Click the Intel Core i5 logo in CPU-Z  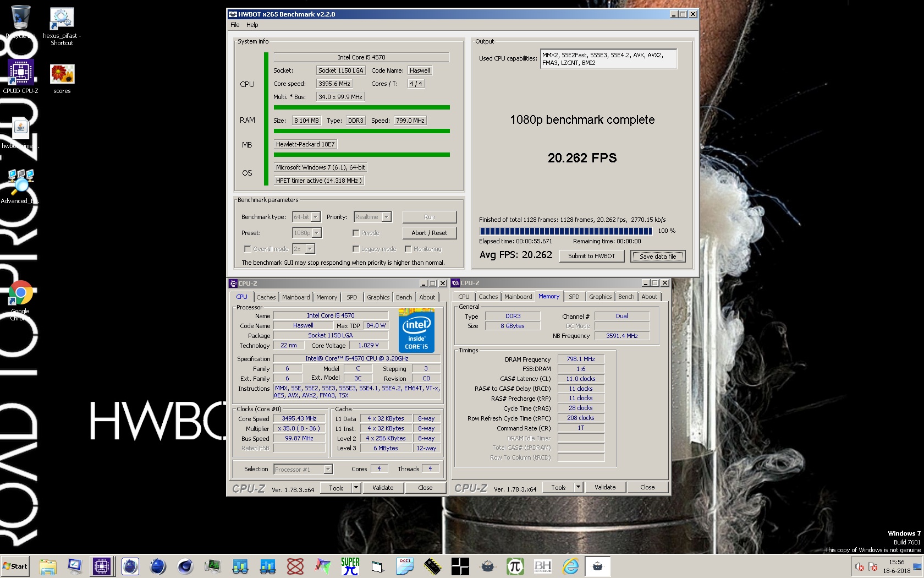coord(416,330)
